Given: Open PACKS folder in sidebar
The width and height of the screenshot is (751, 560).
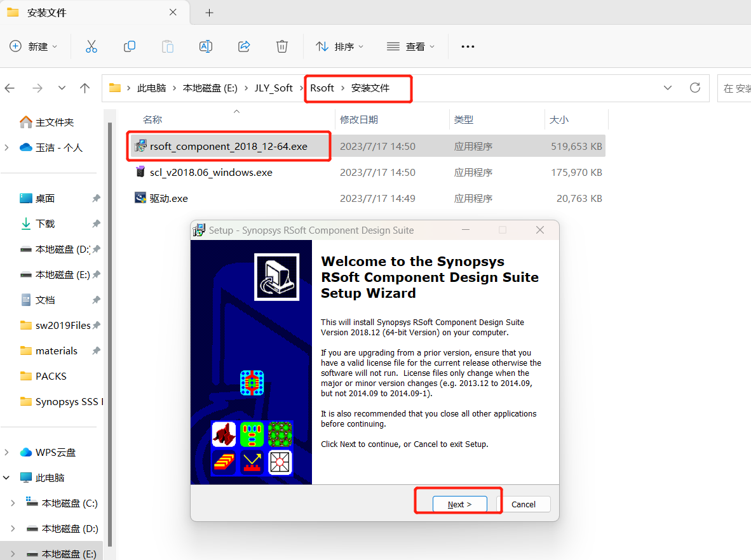Looking at the screenshot, I should point(51,377).
